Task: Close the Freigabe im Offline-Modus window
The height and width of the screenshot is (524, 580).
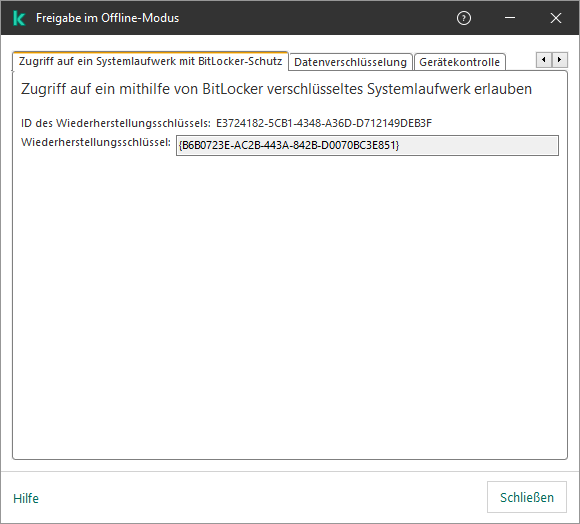Action: click(556, 18)
